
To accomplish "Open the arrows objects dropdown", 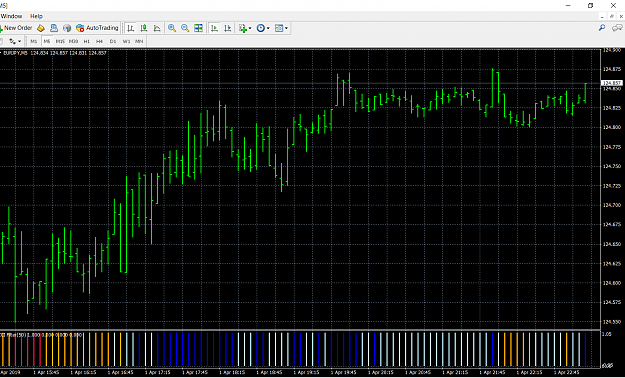I will coord(15,41).
